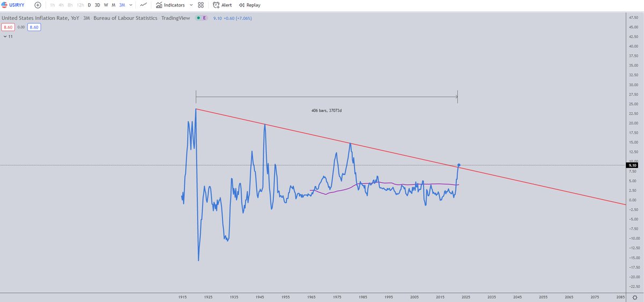Switch to the D daily timeframe
Viewport: 644px width, 302px height.
89,5
